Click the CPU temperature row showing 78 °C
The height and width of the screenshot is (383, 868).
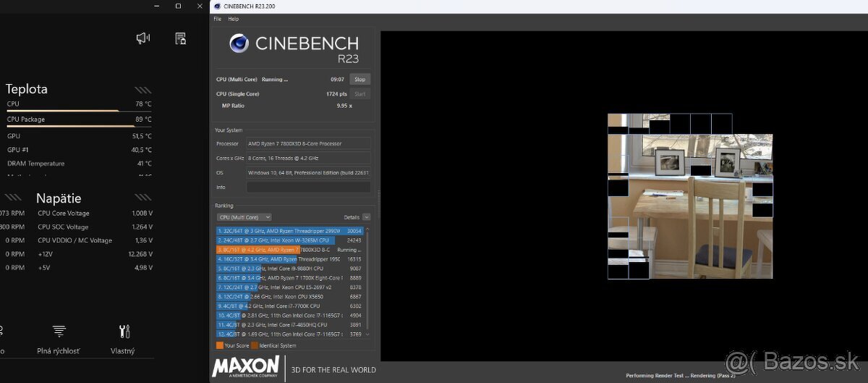tap(79, 104)
